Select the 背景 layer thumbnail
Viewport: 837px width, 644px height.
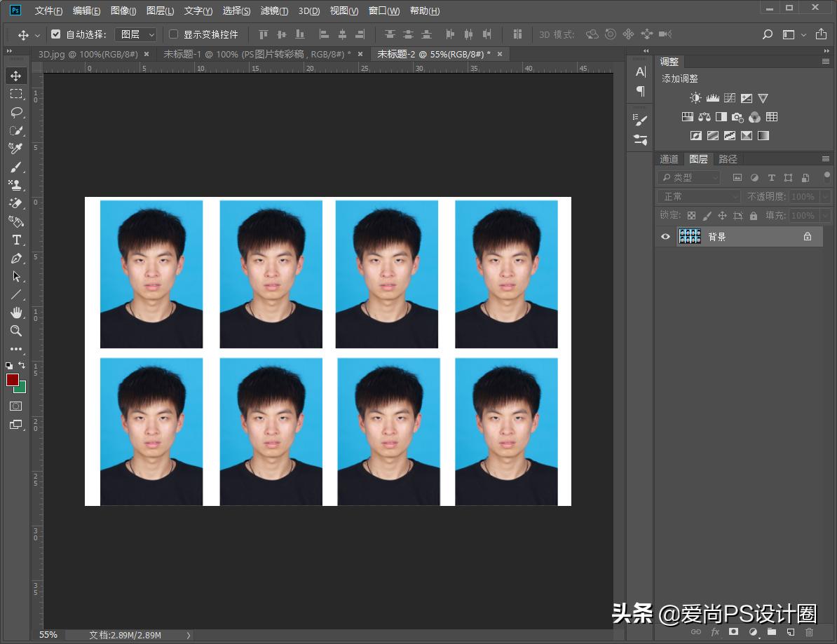point(690,237)
